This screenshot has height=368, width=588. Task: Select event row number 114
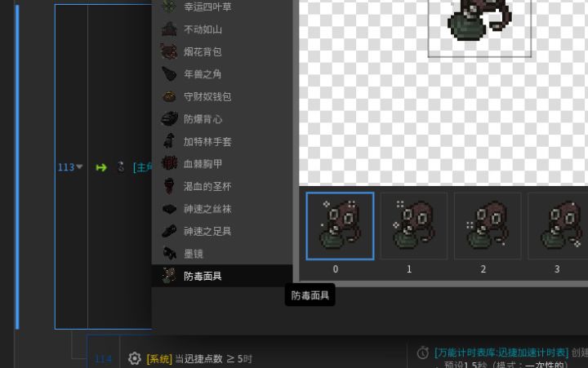point(103,359)
